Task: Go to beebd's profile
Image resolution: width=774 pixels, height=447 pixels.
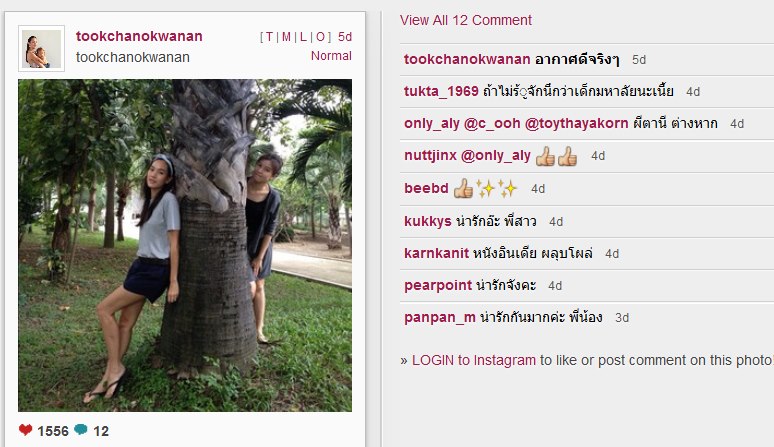Action: coord(426,188)
